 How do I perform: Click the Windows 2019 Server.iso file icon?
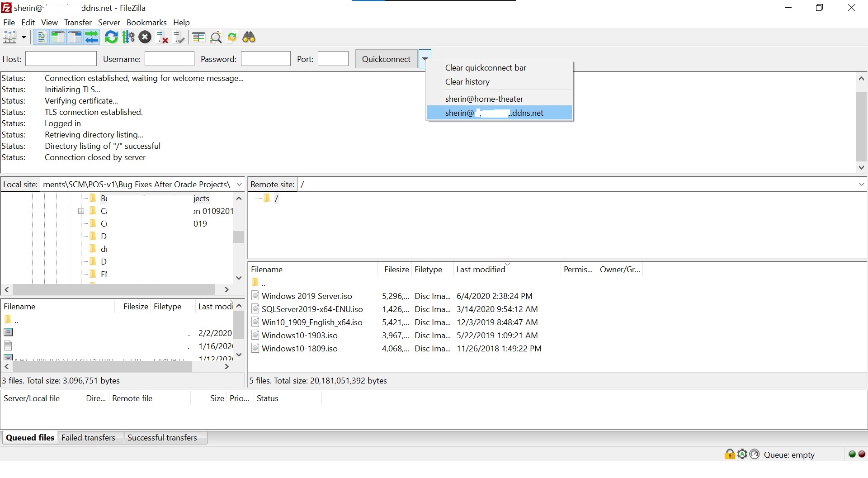point(255,296)
